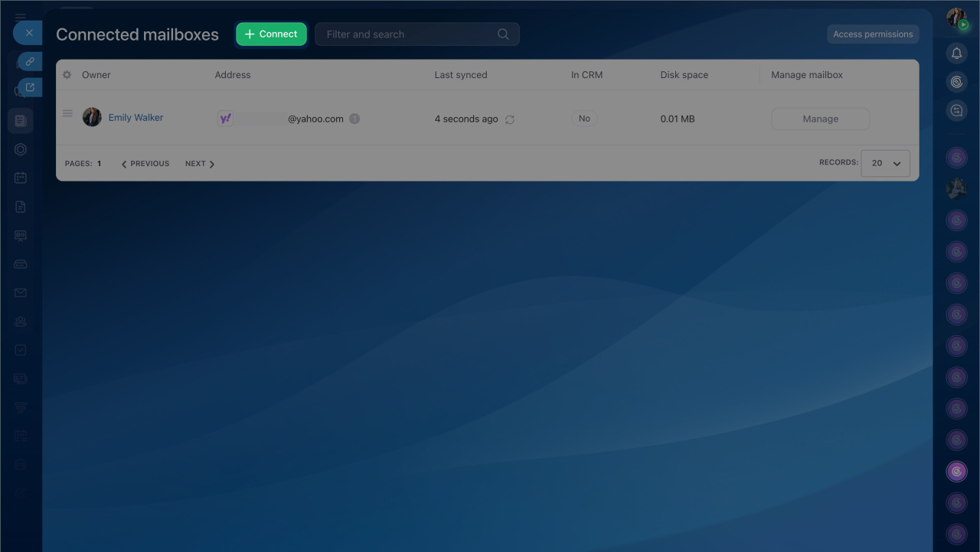
Task: Close the Connected mailboxes slider panel
Action: click(28, 33)
